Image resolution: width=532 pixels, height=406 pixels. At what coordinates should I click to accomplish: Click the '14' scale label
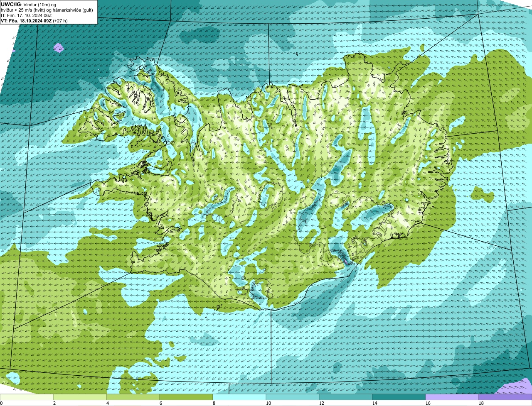click(375, 403)
